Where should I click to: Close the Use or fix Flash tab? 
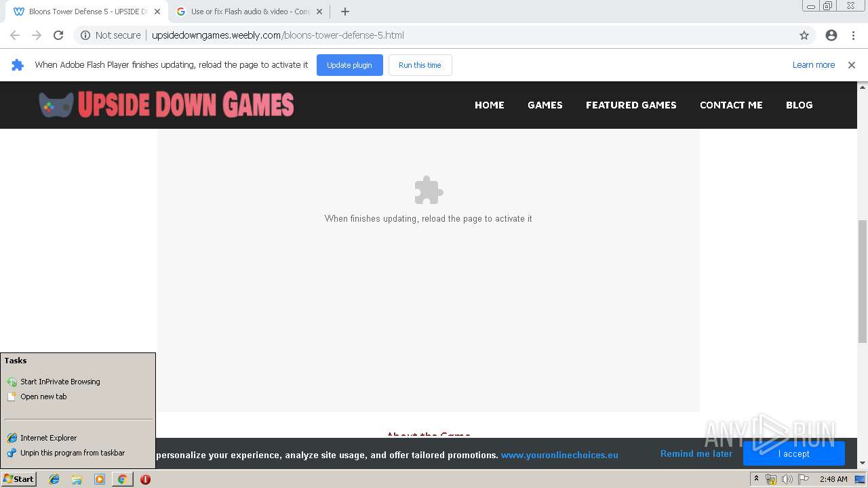coord(319,12)
